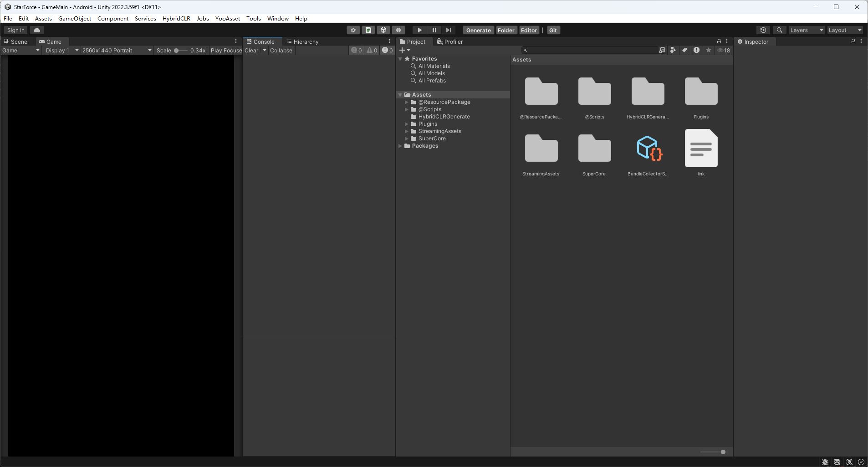
Task: Switch to the Profiler tab
Action: 449,41
